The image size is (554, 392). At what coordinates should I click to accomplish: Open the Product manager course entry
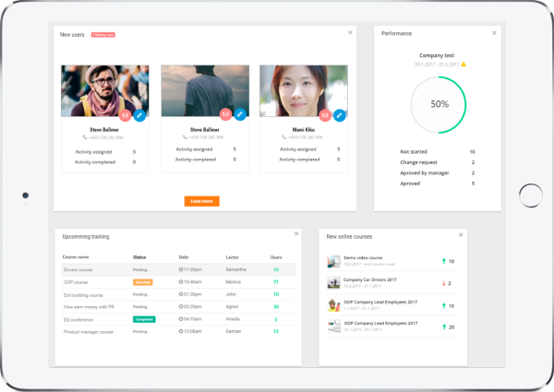click(x=89, y=332)
